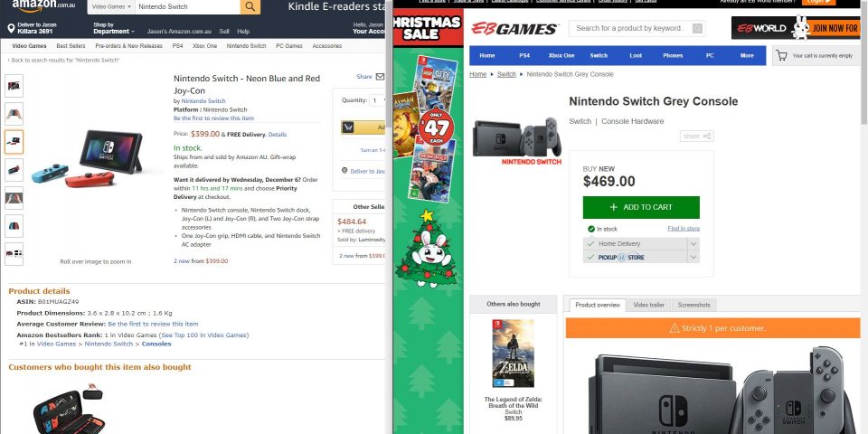Open the Quantity dropdown on Amazon

(378, 100)
